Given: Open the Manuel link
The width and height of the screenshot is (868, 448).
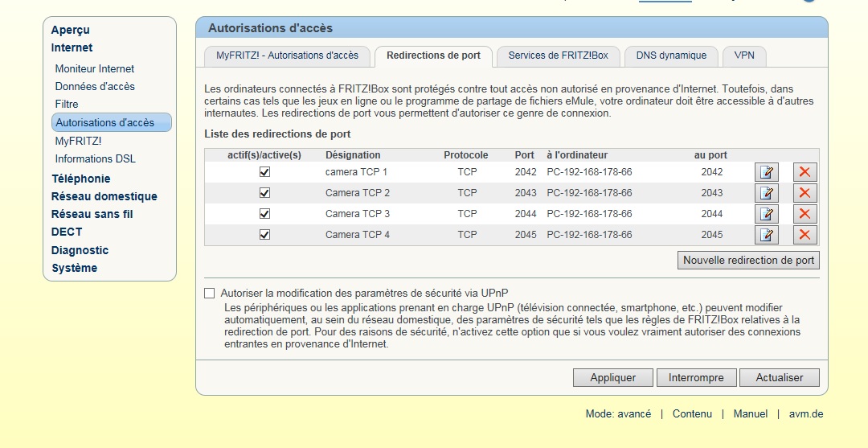Looking at the screenshot, I should pos(750,413).
